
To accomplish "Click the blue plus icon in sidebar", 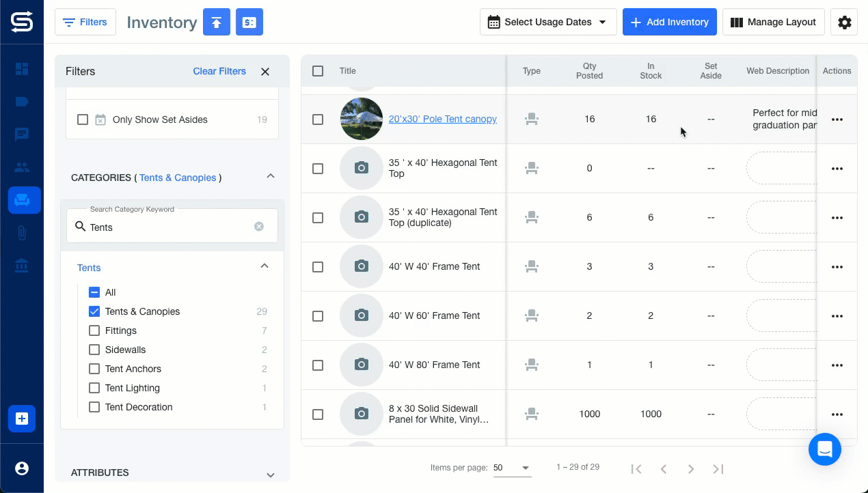I will point(22,419).
